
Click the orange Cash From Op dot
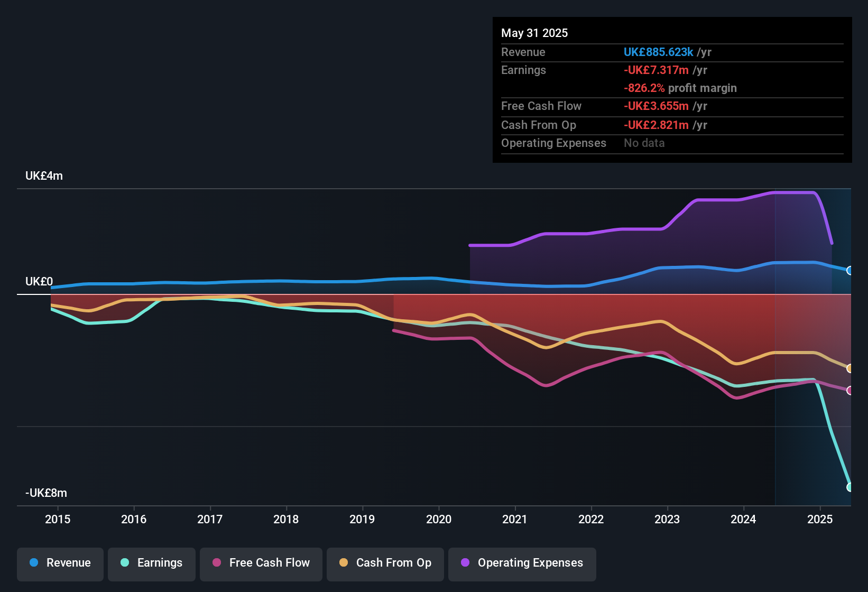pos(344,563)
